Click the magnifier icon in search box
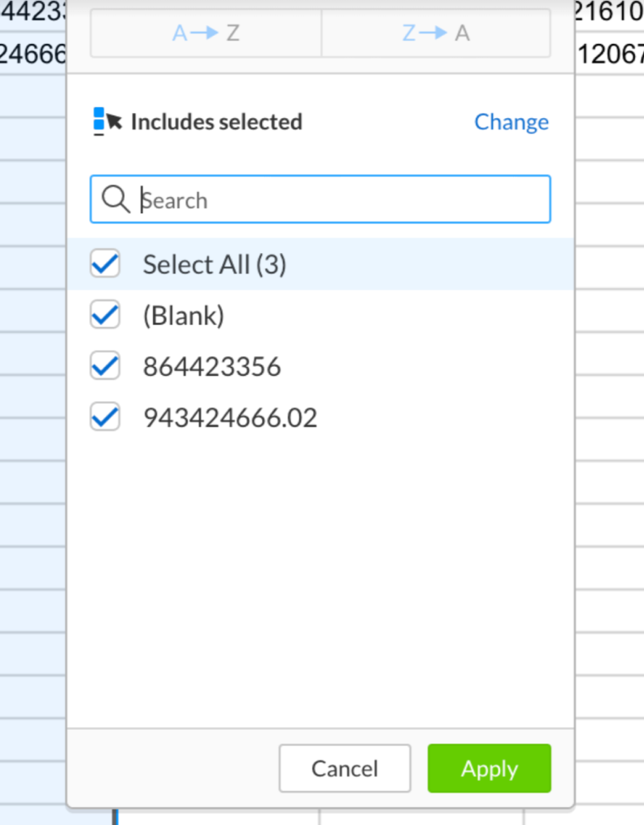This screenshot has width=644, height=825. [115, 199]
